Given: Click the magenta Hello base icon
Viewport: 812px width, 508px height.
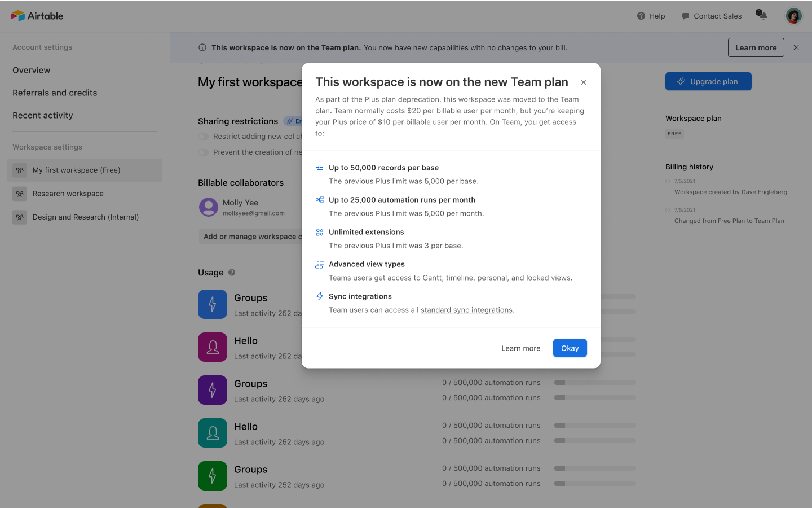Looking at the screenshot, I should [x=213, y=347].
